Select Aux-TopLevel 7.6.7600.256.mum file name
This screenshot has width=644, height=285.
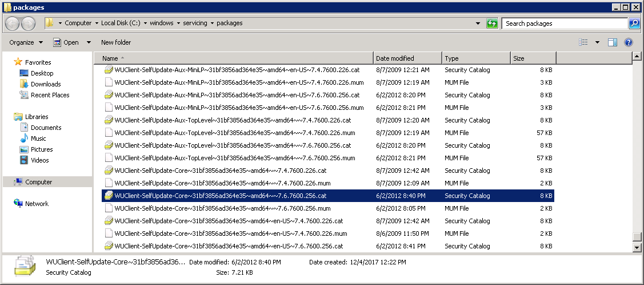click(235, 158)
